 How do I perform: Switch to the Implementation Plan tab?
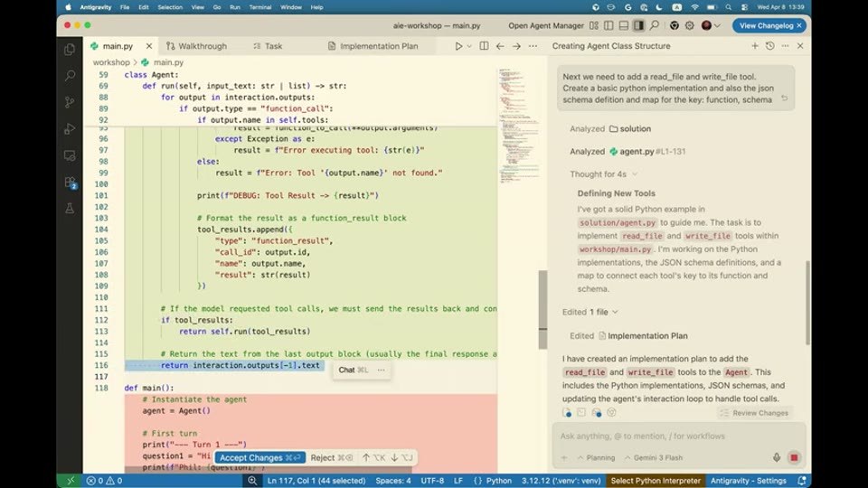(x=373, y=46)
